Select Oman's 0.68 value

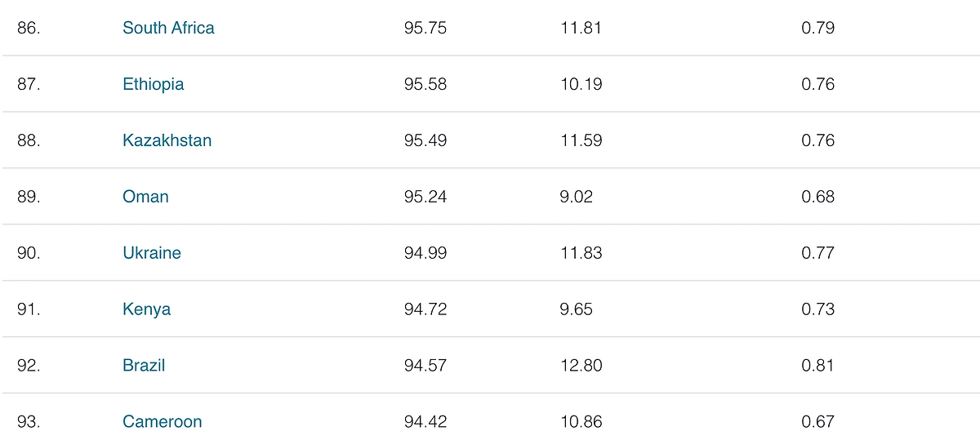click(x=817, y=197)
